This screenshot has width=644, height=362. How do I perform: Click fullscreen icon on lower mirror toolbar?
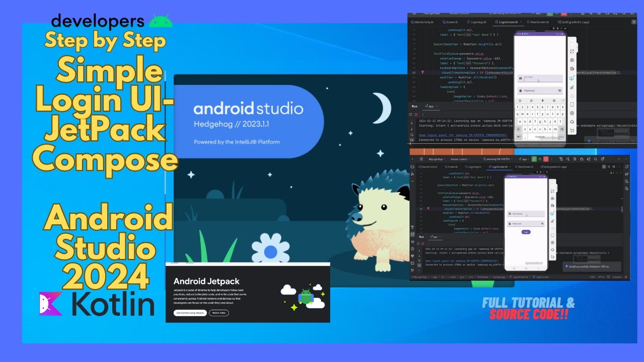(x=552, y=191)
